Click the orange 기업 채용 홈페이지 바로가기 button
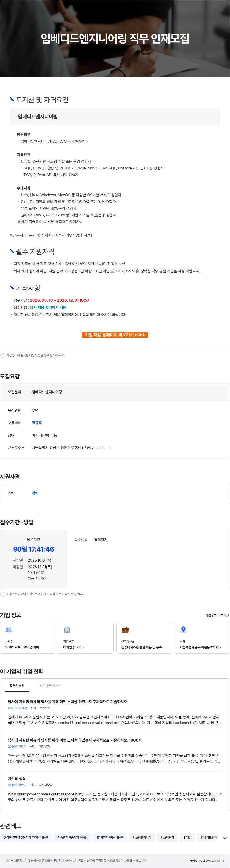Screen dimensions: 230x868 (x=115, y=335)
